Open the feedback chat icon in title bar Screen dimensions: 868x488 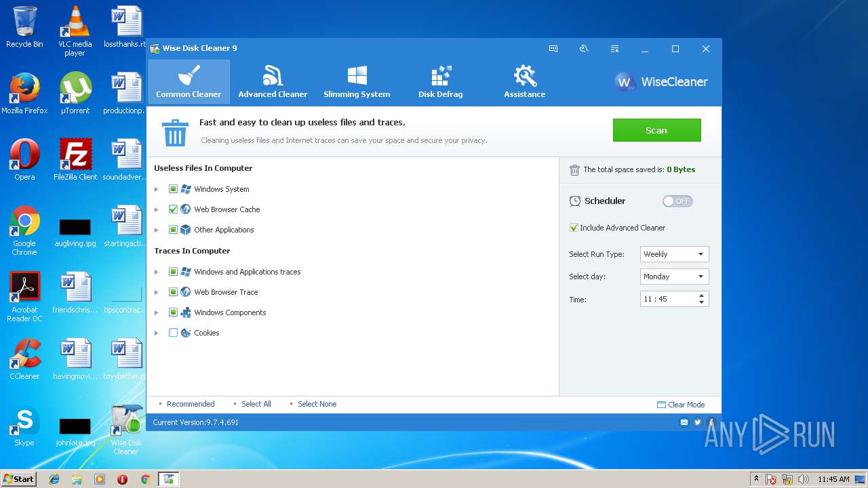pyautogui.click(x=553, y=49)
